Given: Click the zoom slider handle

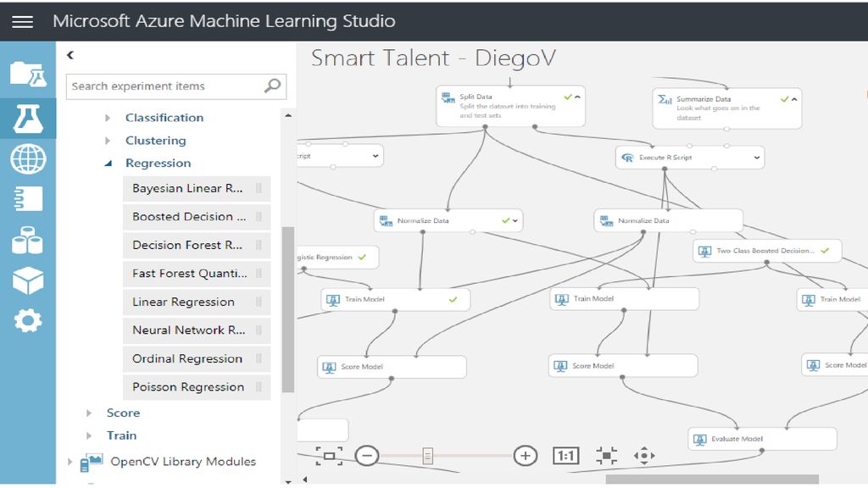Looking at the screenshot, I should pos(427,455).
